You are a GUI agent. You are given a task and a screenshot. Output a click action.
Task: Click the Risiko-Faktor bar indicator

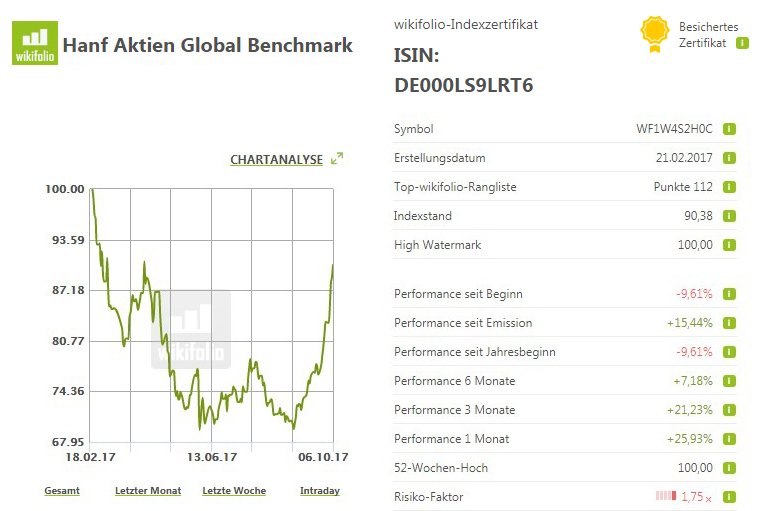coord(666,497)
